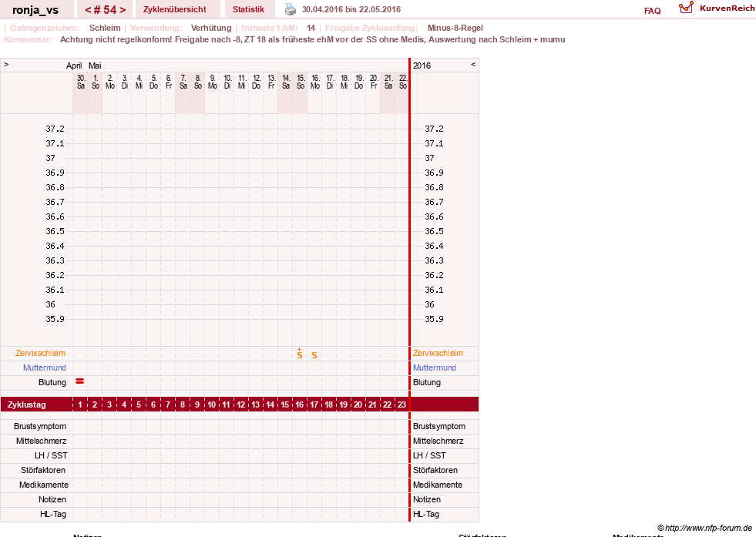Click the S+ cervical mucus symbol
This screenshot has width=756, height=537.
pos(300,354)
